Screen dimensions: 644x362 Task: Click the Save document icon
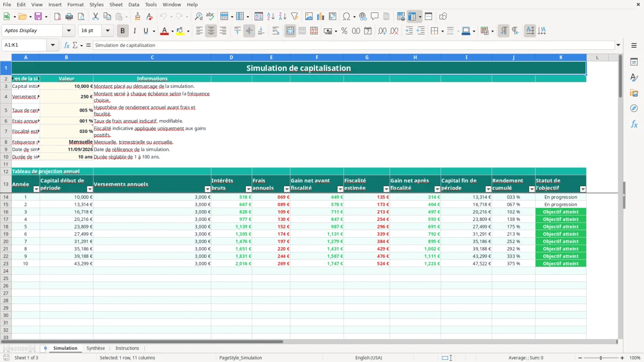(38, 17)
